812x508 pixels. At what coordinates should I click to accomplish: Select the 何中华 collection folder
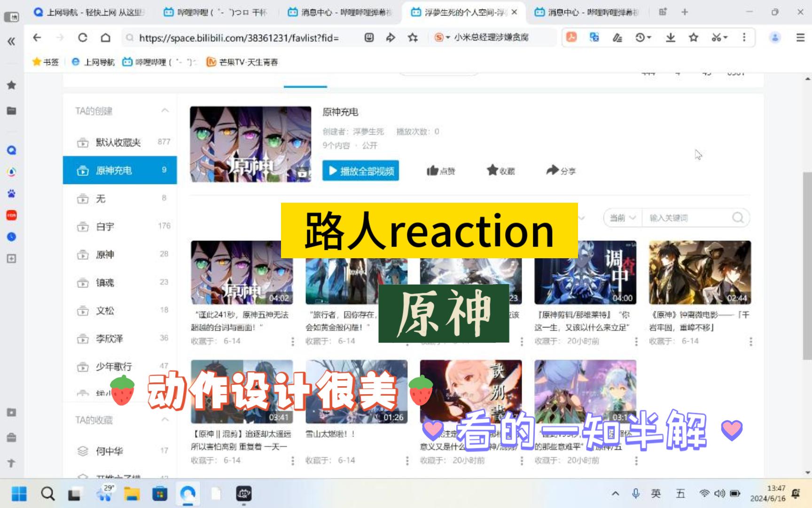(x=120, y=451)
